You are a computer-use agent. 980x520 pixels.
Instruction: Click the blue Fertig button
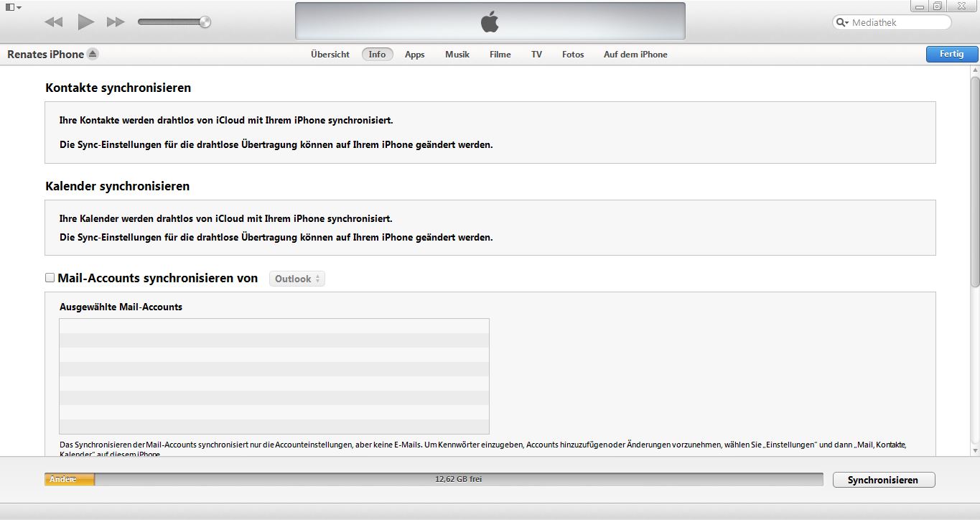coord(952,54)
